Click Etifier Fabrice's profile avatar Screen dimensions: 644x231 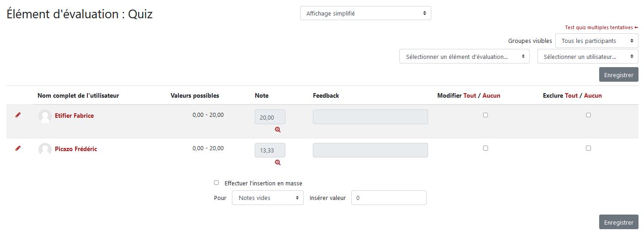(45, 116)
